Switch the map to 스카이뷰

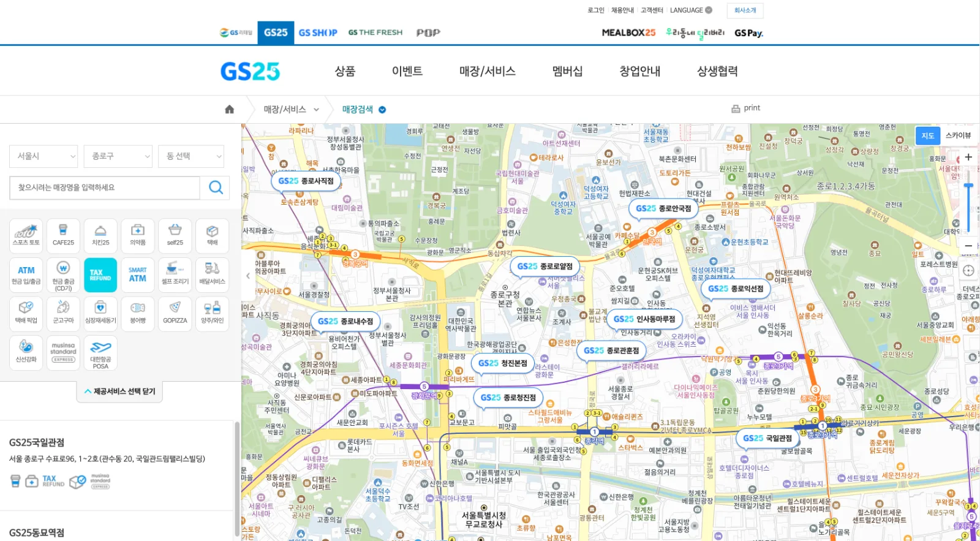[958, 135]
